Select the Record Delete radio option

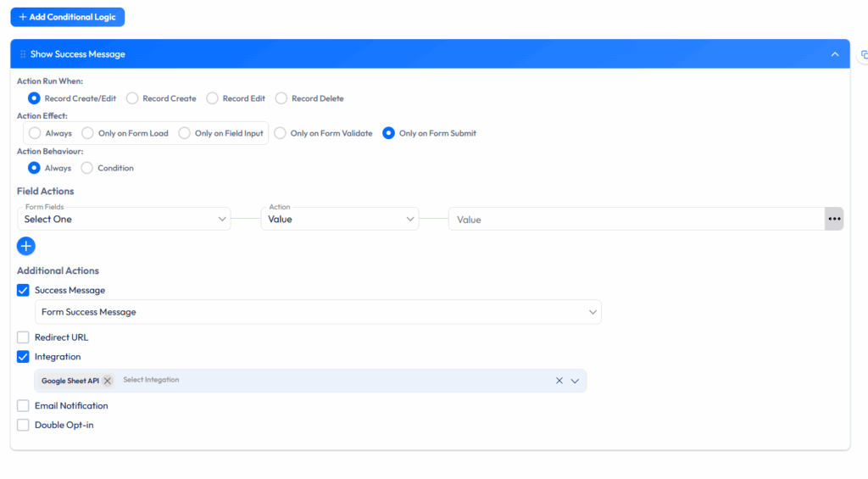(281, 98)
